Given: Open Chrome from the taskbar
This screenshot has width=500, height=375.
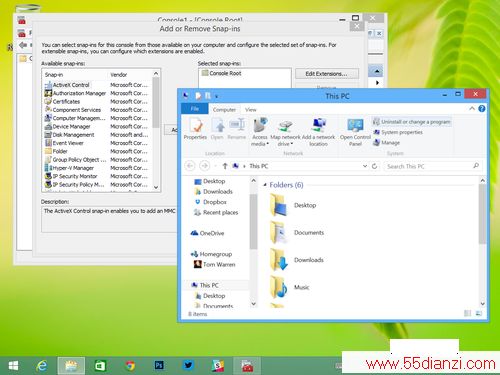Looking at the screenshot, I should point(130,366).
